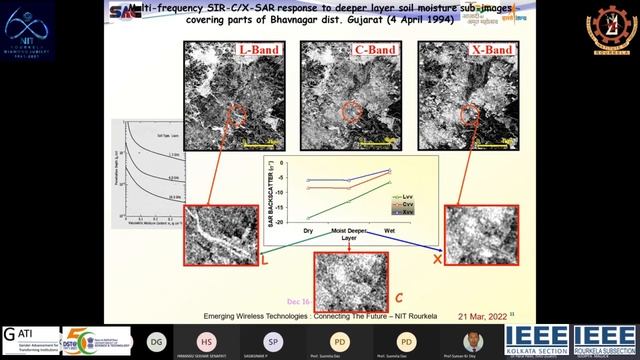The width and height of the screenshot is (640, 360).
Task: Click the zoomed sub-image labeled L
Action: pyautogui.click(x=221, y=236)
